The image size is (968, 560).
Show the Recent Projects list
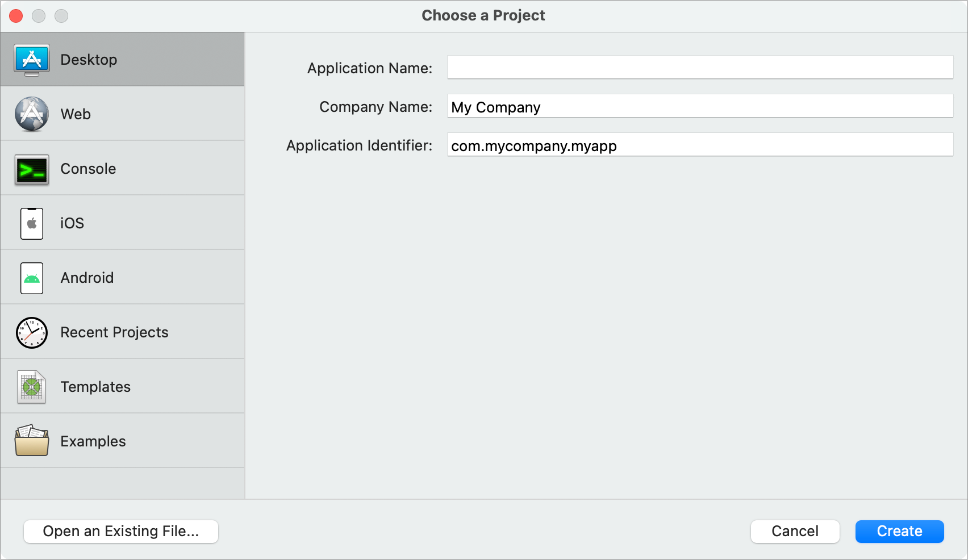point(114,332)
